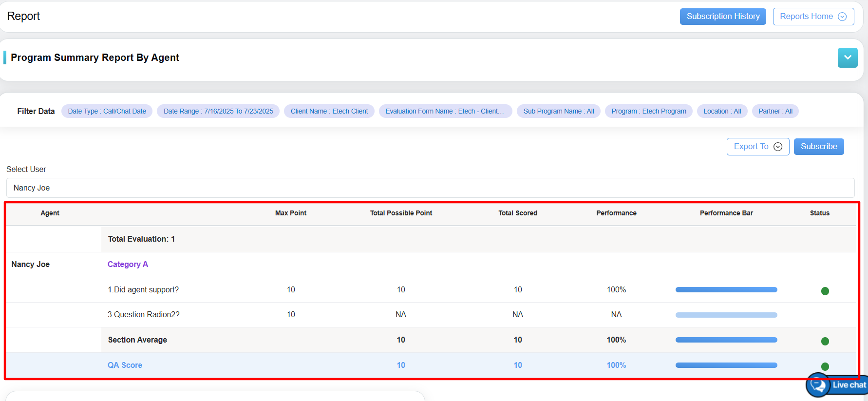Click green status dot in Section Average row
This screenshot has width=868, height=401.
pos(825,341)
